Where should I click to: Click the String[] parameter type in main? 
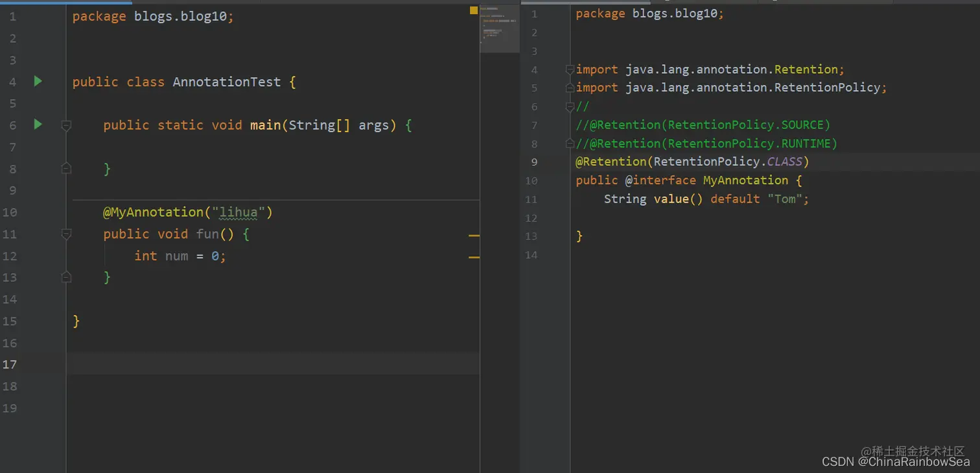pos(320,125)
